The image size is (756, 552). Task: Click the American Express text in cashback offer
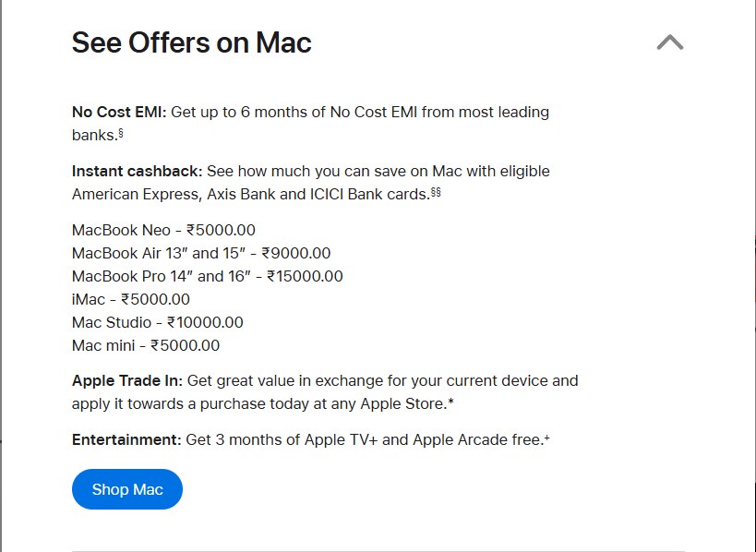[137, 194]
